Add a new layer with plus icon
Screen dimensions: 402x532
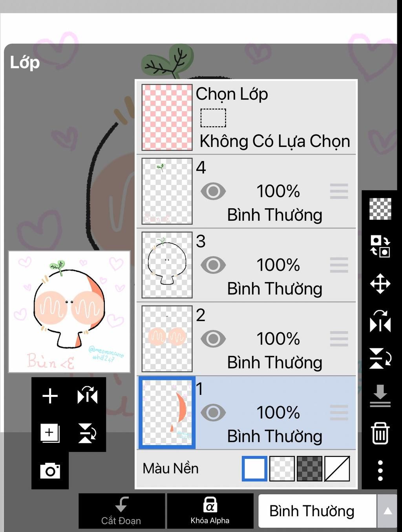pos(50,396)
